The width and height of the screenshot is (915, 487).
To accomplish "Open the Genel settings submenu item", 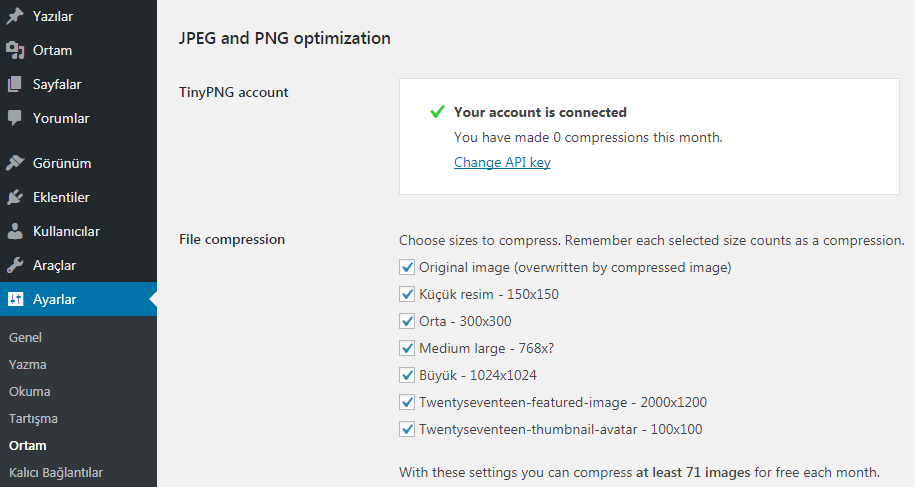I will pyautogui.click(x=25, y=337).
